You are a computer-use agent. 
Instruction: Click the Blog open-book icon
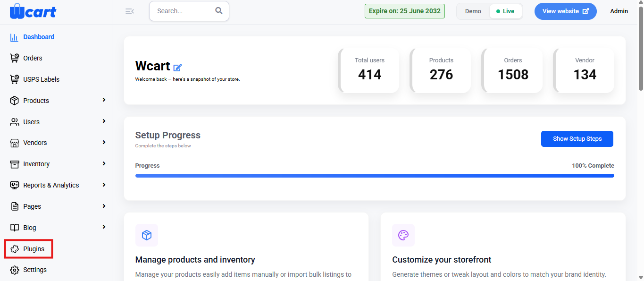(x=15, y=228)
